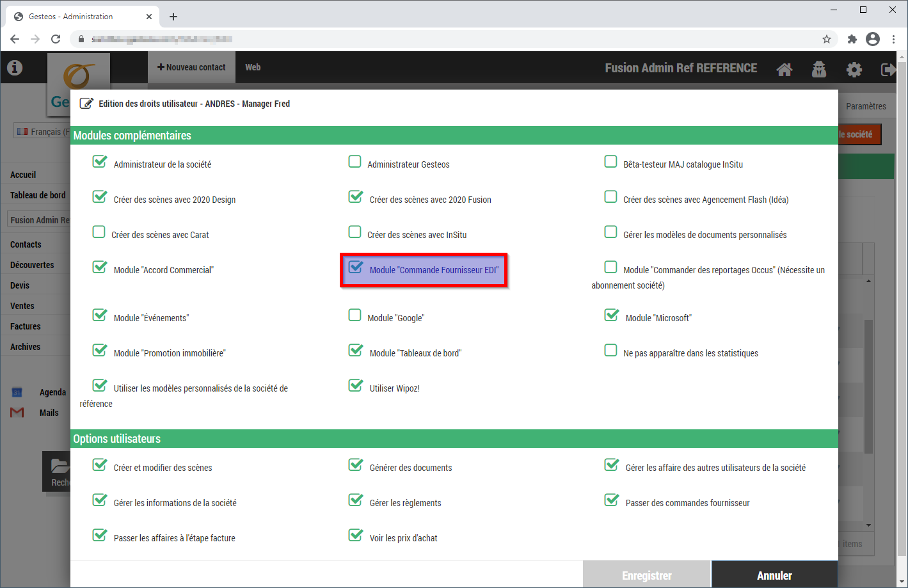Open Mails Gmail icon in sidebar
Viewport: 908px width, 588px height.
[x=17, y=413]
